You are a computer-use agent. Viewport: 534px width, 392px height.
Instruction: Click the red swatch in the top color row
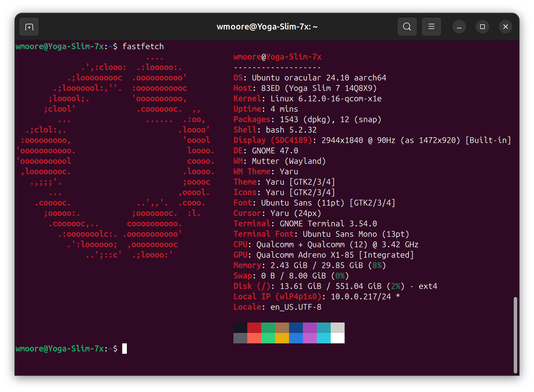pyautogui.click(x=254, y=328)
